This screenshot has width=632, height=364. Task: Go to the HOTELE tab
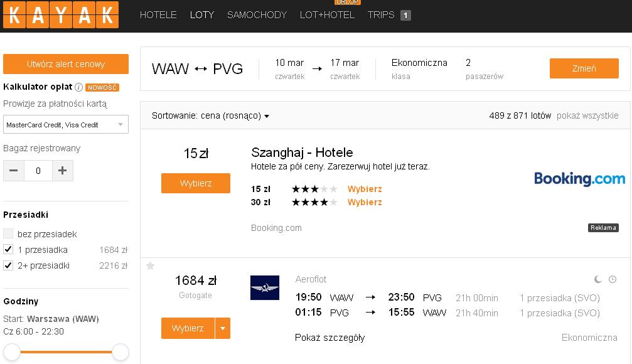click(158, 15)
